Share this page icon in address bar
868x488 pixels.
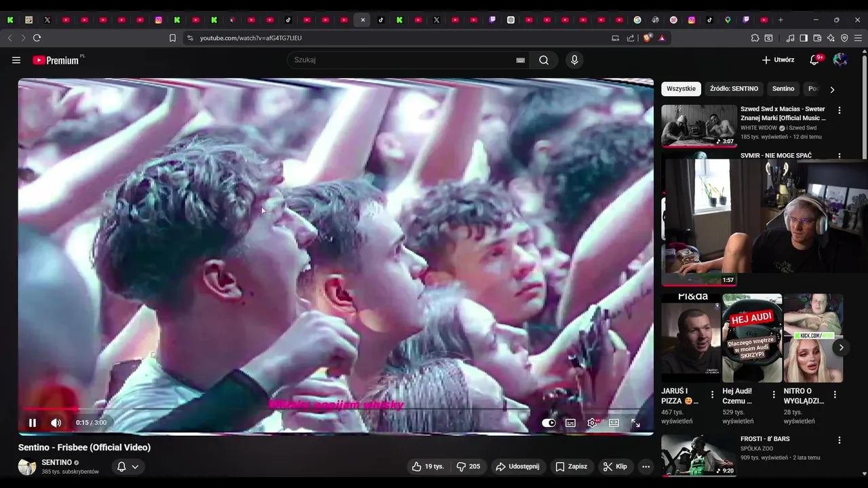point(631,38)
